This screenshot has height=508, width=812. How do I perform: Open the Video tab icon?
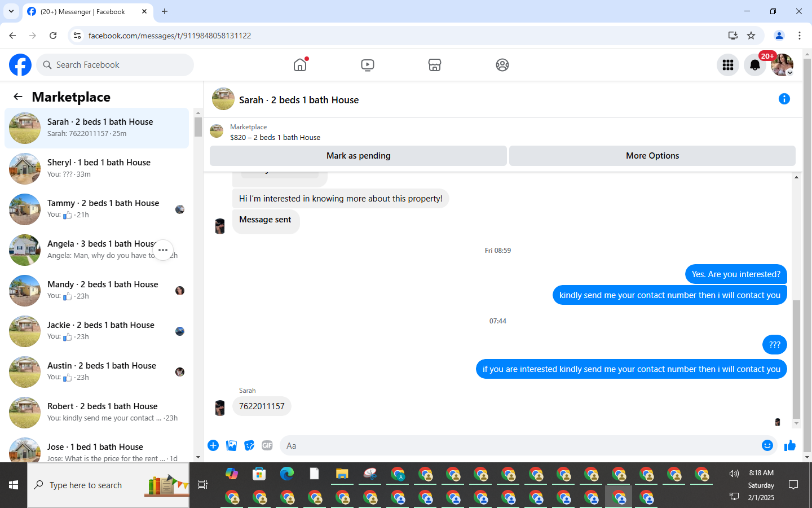pyautogui.click(x=367, y=65)
